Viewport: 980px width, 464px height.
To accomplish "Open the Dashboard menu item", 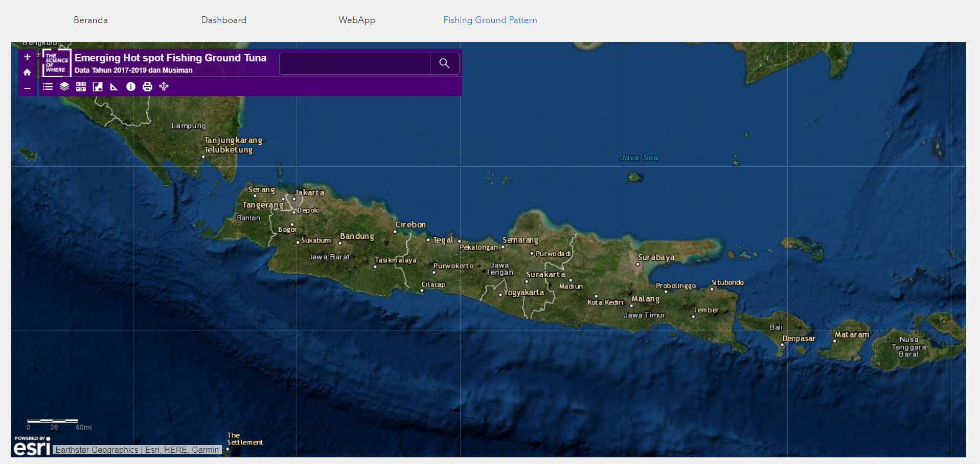I will 223,20.
